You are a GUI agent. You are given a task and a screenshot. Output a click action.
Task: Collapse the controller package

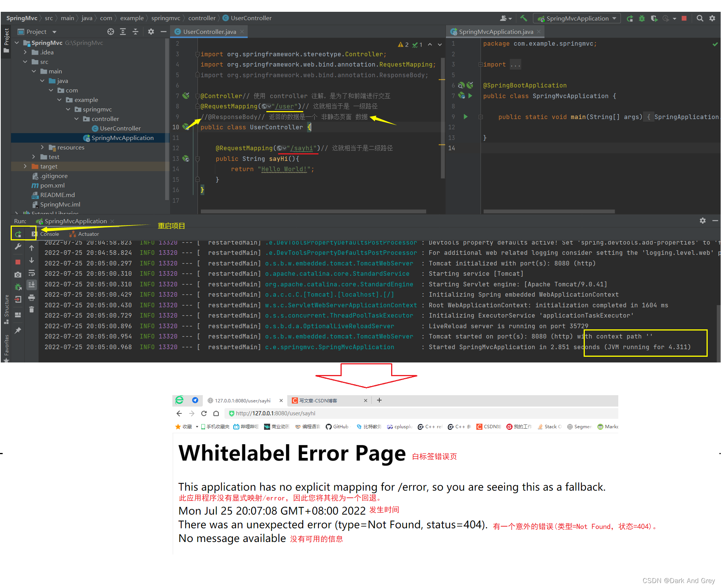76,119
